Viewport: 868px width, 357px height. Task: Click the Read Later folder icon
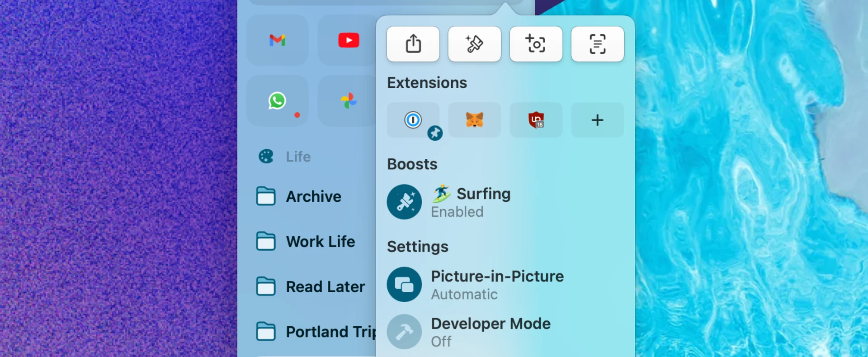pos(266,286)
